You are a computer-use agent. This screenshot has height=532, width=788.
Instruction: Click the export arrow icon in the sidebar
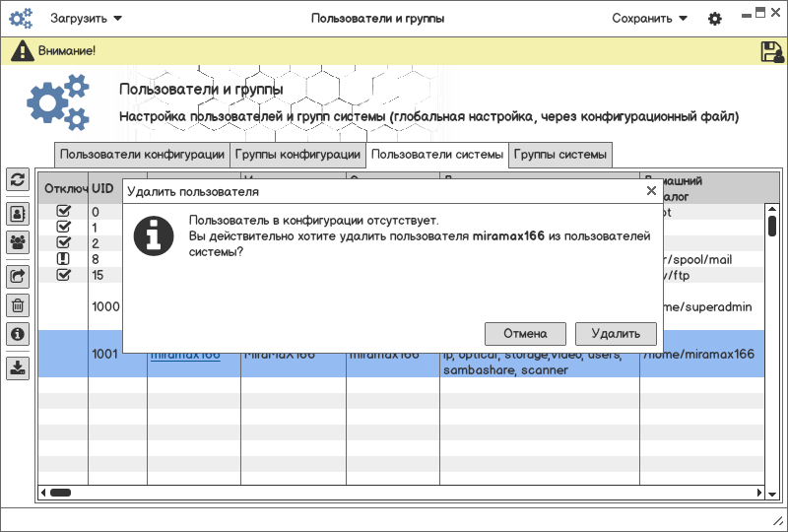coord(18,276)
